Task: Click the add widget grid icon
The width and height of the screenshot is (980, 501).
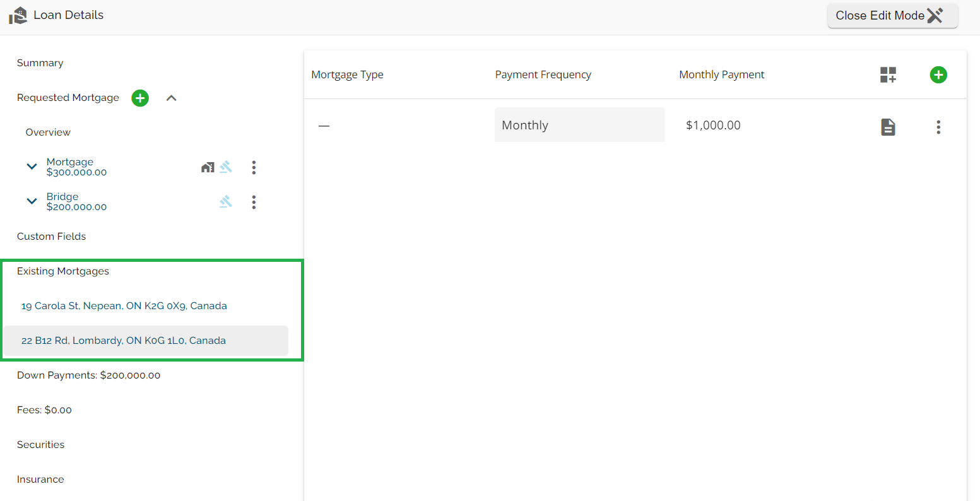Action: [x=888, y=74]
